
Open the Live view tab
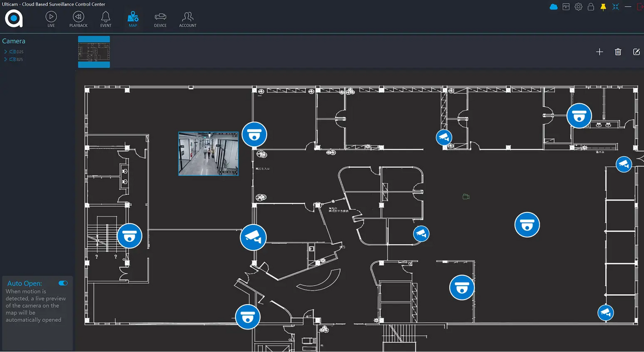(x=51, y=19)
